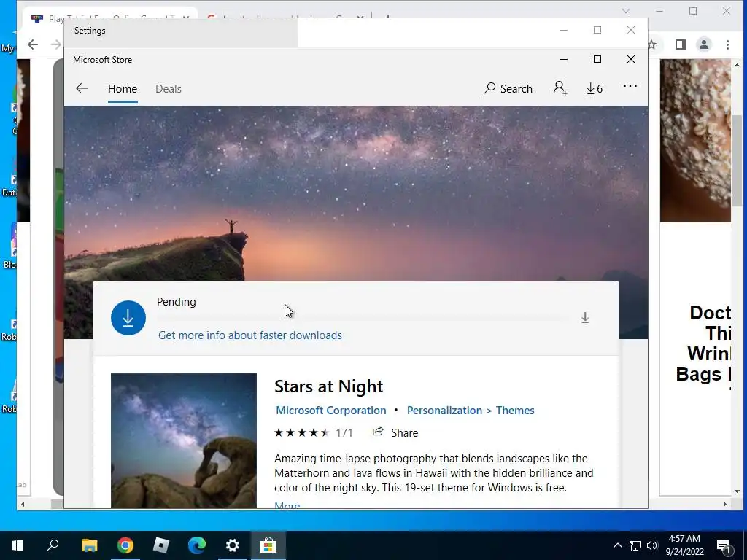The image size is (747, 560).
Task: Click the sign-in account icon
Action: [x=560, y=88]
